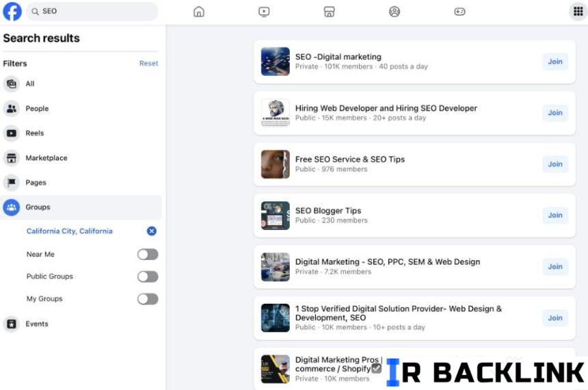Click the Facebook logo icon
The height and width of the screenshot is (390, 588).
[x=12, y=12]
